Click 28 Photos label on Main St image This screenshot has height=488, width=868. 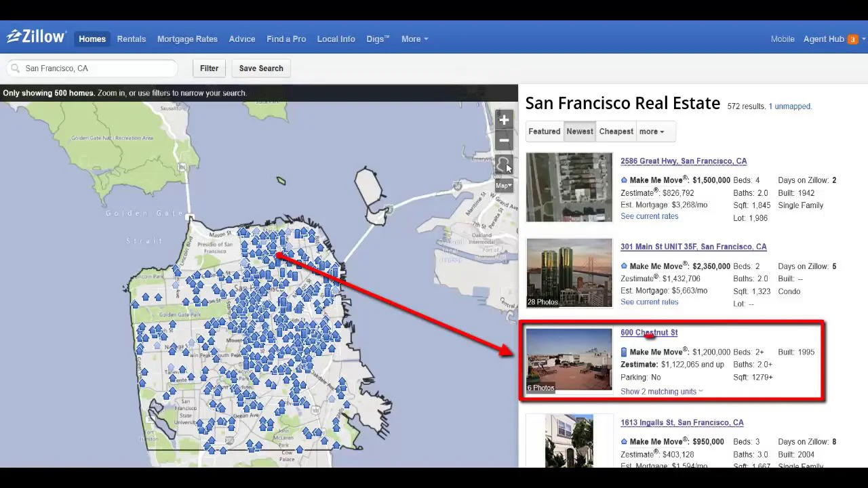point(542,302)
